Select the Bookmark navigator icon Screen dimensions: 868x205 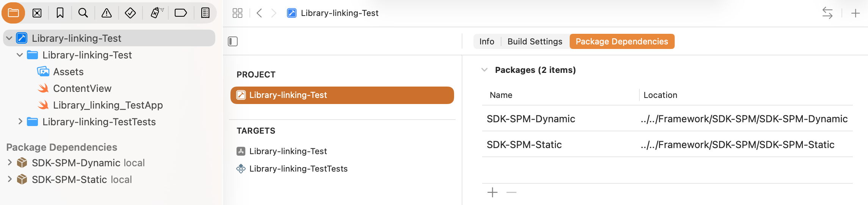(x=60, y=13)
